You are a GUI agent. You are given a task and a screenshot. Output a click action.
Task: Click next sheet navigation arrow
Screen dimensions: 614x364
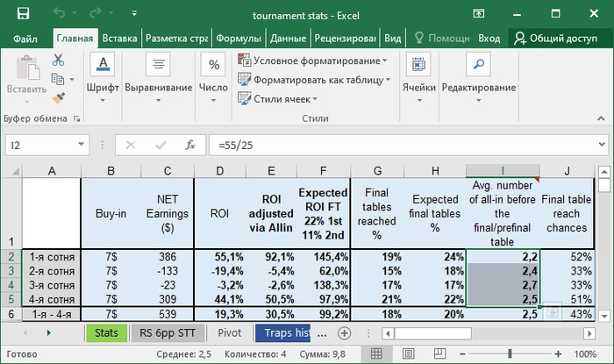coord(49,333)
